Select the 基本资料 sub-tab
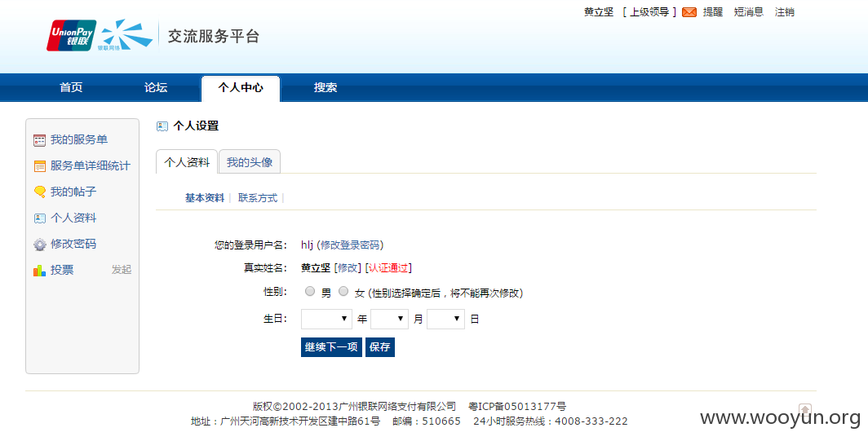 [205, 198]
